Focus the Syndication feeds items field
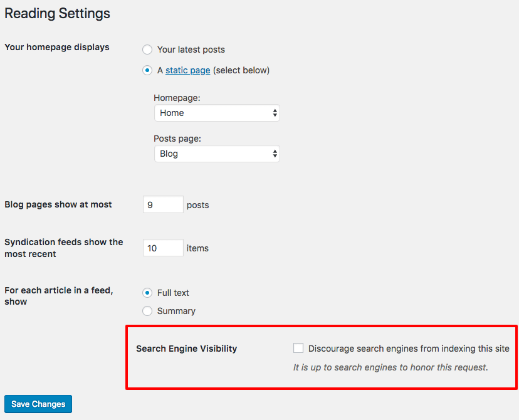This screenshot has width=519, height=420. tap(163, 248)
